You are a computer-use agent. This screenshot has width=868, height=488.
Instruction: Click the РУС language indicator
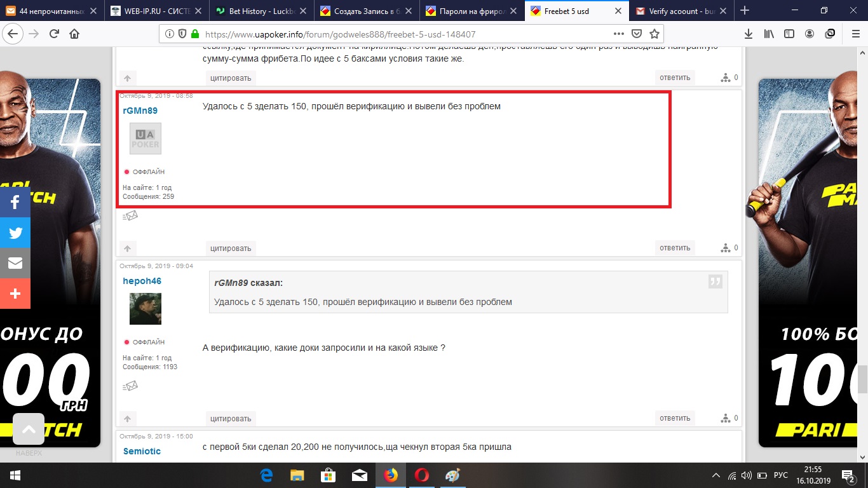781,475
